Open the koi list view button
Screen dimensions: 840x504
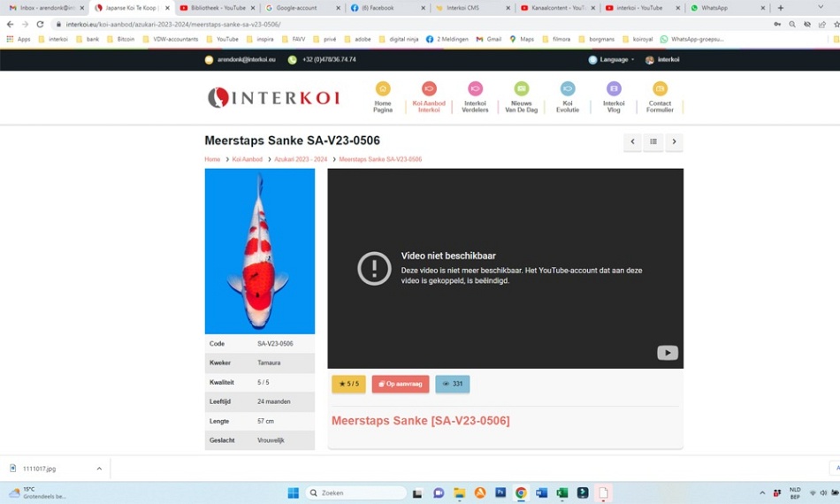coord(653,142)
